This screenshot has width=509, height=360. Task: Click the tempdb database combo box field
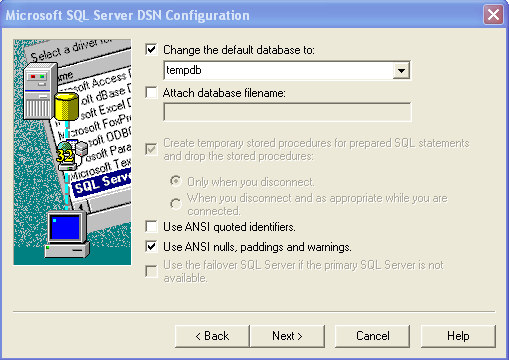click(287, 71)
